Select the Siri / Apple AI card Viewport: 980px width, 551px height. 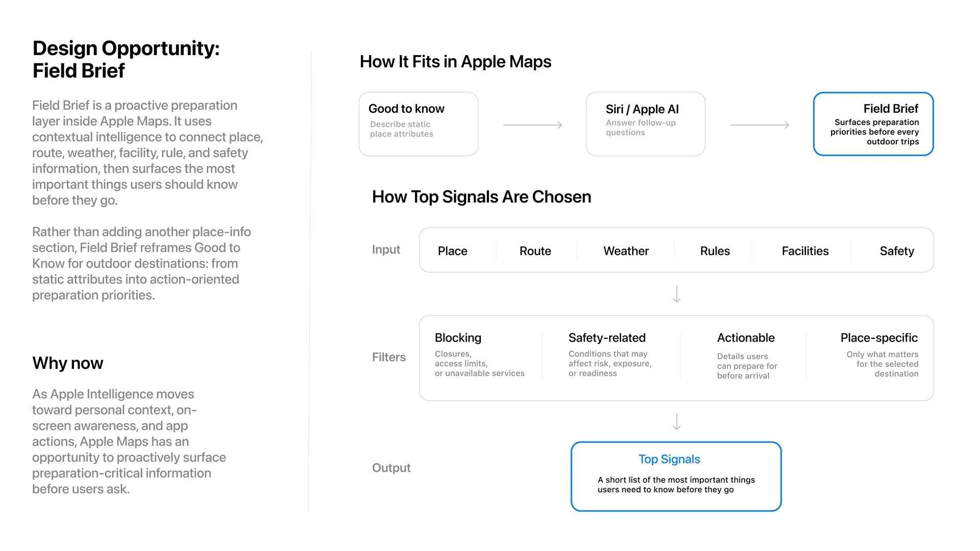[646, 124]
